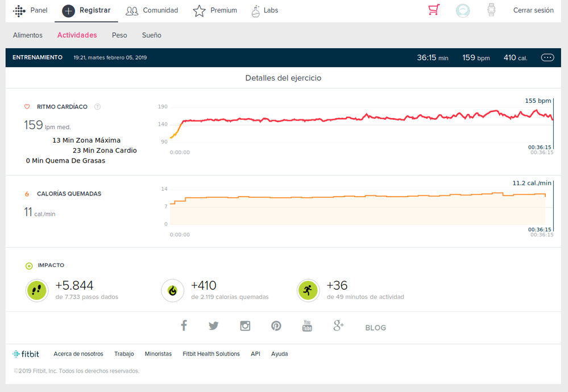Click Cerrar sesión to log out
Viewport: 568px width, 392px height.
click(533, 10)
